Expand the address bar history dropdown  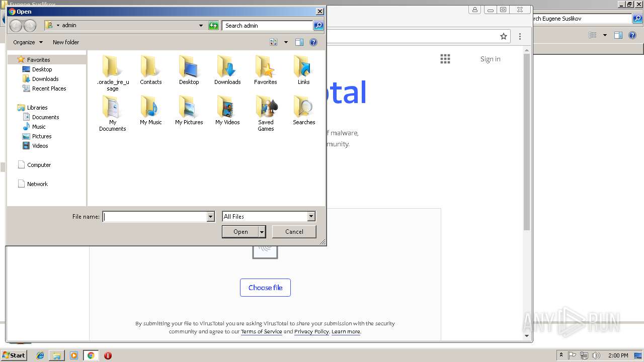(201, 26)
